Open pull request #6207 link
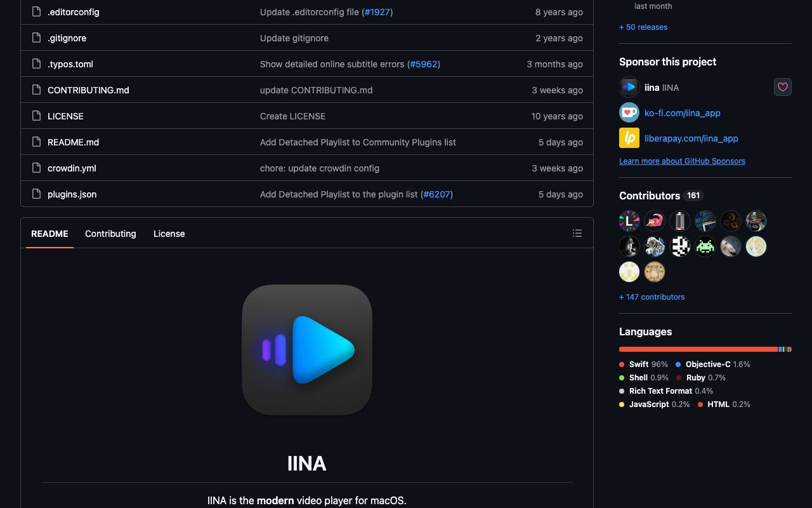This screenshot has width=812, height=508. pyautogui.click(x=436, y=194)
